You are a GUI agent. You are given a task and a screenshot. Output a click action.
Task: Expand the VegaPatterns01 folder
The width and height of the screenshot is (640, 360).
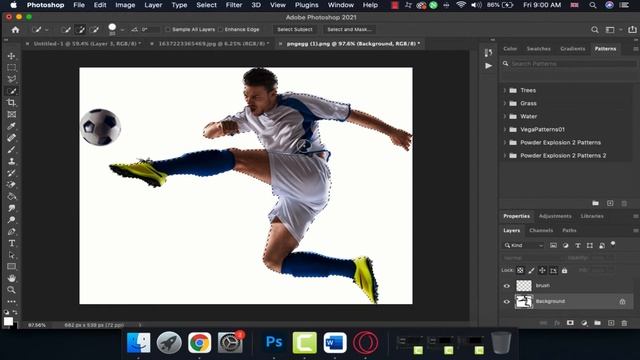click(504, 129)
